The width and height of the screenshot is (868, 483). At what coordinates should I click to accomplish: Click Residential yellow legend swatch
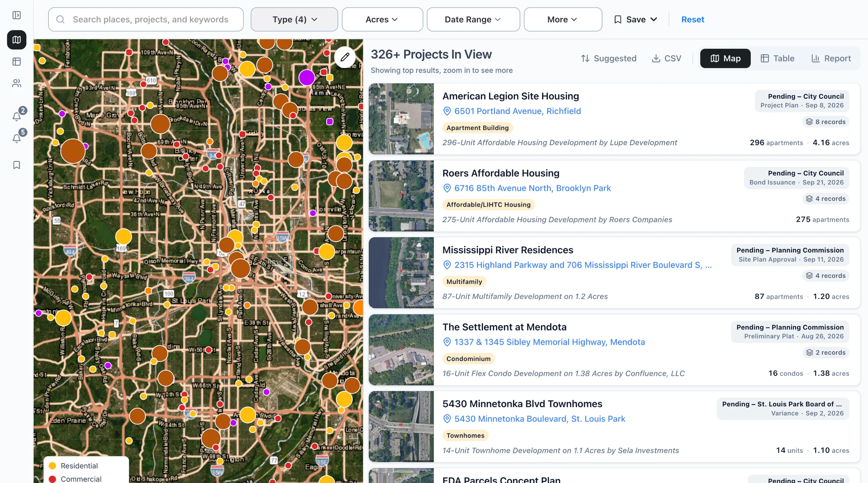(52, 466)
